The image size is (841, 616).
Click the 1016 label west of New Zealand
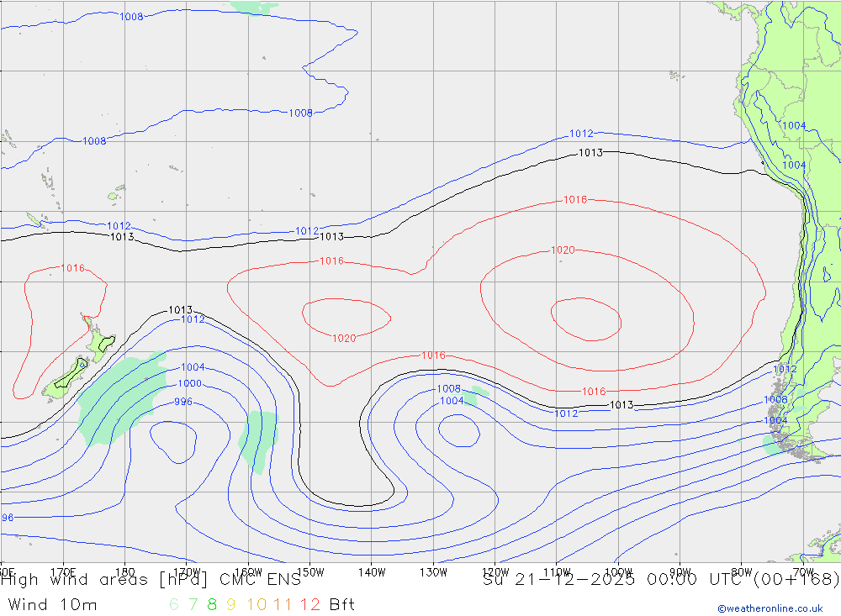coord(73,268)
